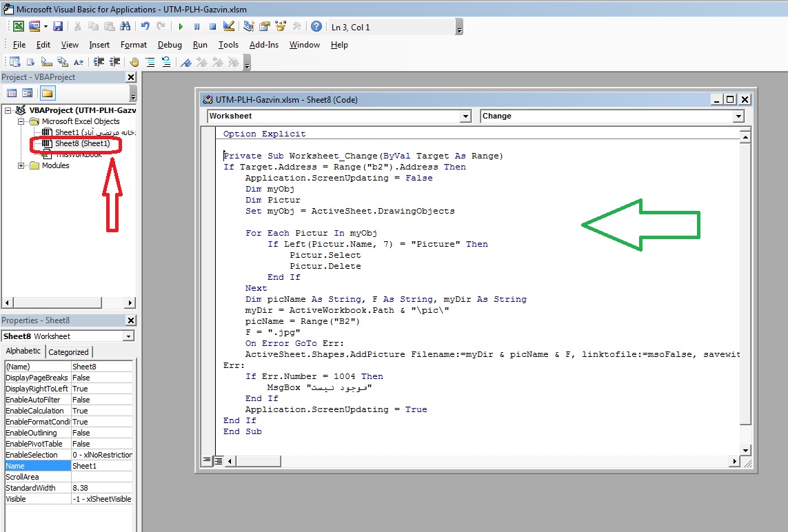Image resolution: width=788 pixels, height=532 pixels.
Task: Collapse Microsoft Excel Objects folder
Action: (x=21, y=121)
